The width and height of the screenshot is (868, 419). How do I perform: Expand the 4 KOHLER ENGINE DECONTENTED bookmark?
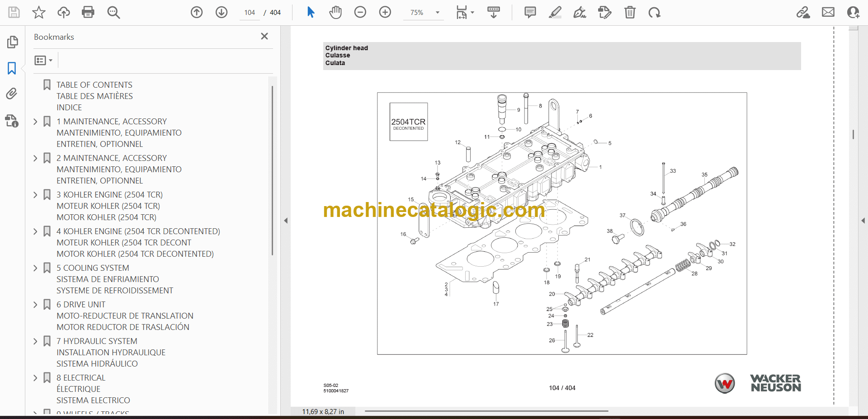(x=35, y=231)
